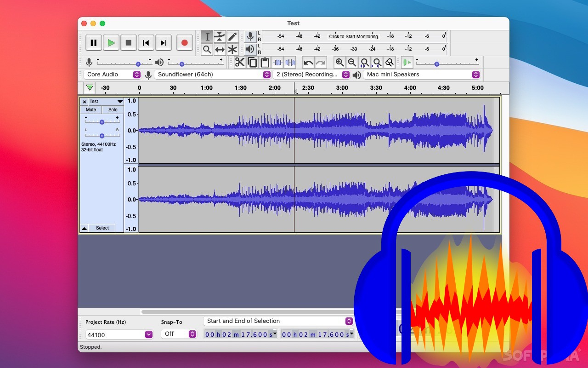Change the Snap-To setting from Off

pos(178,334)
